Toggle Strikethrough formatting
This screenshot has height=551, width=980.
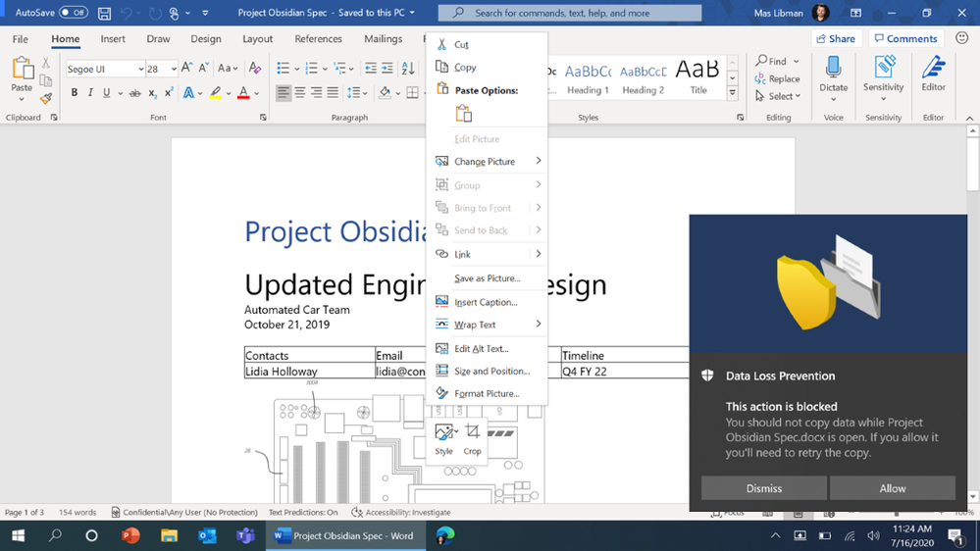pyautogui.click(x=134, y=93)
